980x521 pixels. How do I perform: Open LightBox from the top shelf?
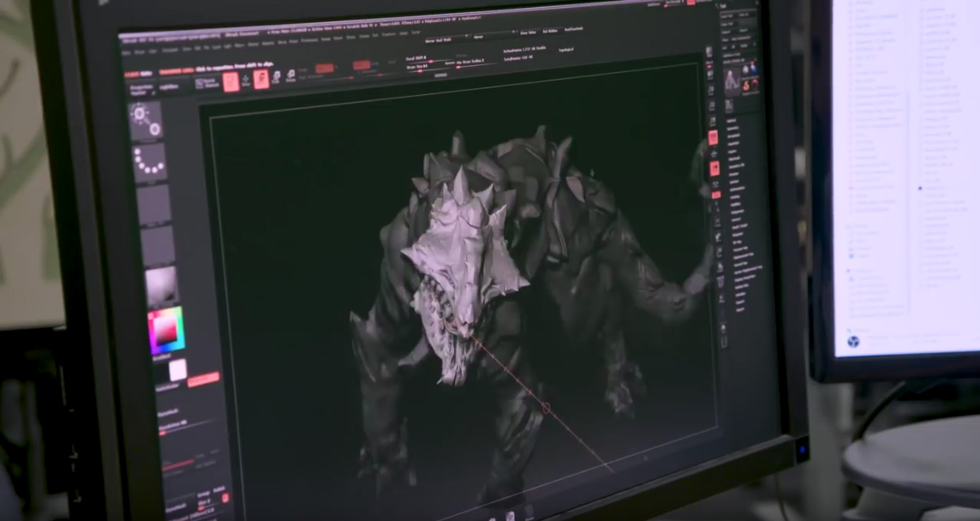coord(169,87)
